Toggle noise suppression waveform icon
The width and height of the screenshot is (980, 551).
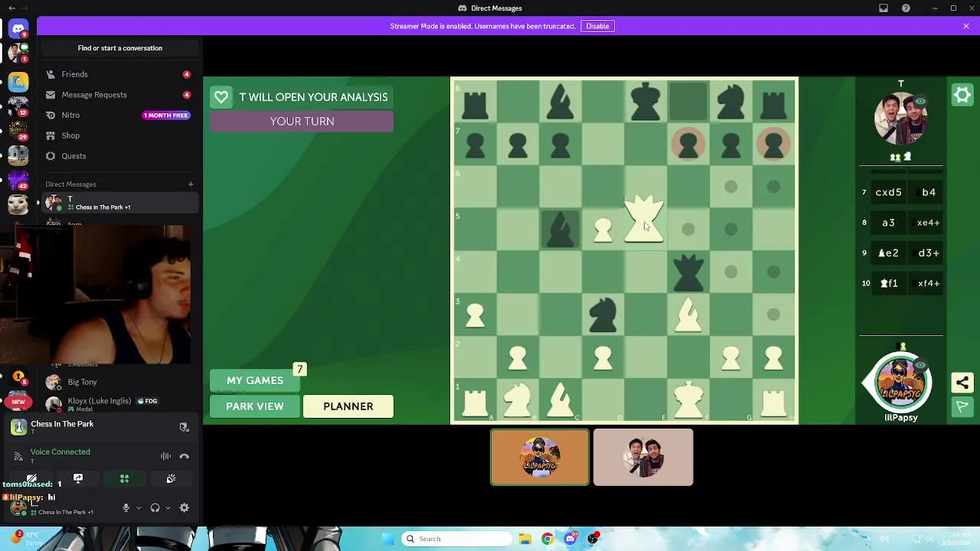165,456
